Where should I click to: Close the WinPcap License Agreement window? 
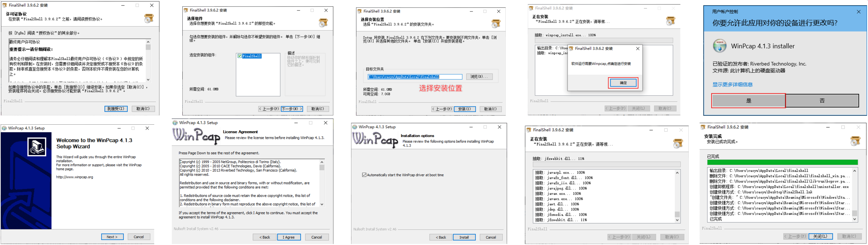326,123
